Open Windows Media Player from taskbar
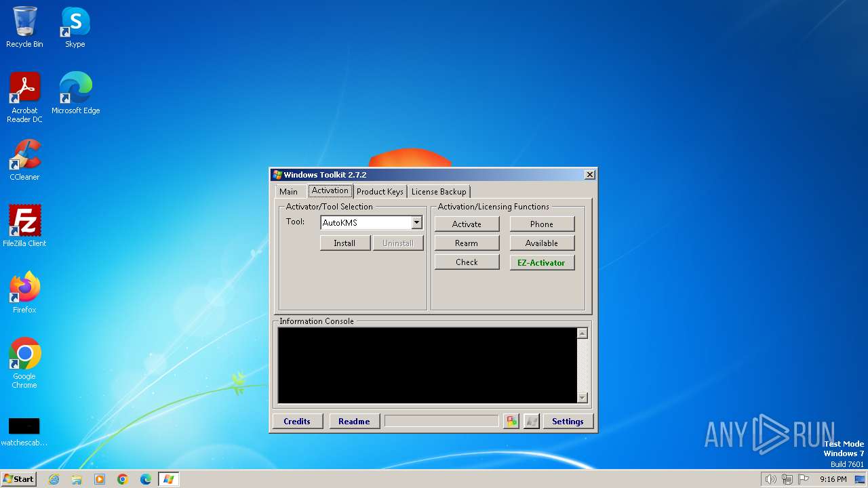868x488 pixels. coord(100,479)
